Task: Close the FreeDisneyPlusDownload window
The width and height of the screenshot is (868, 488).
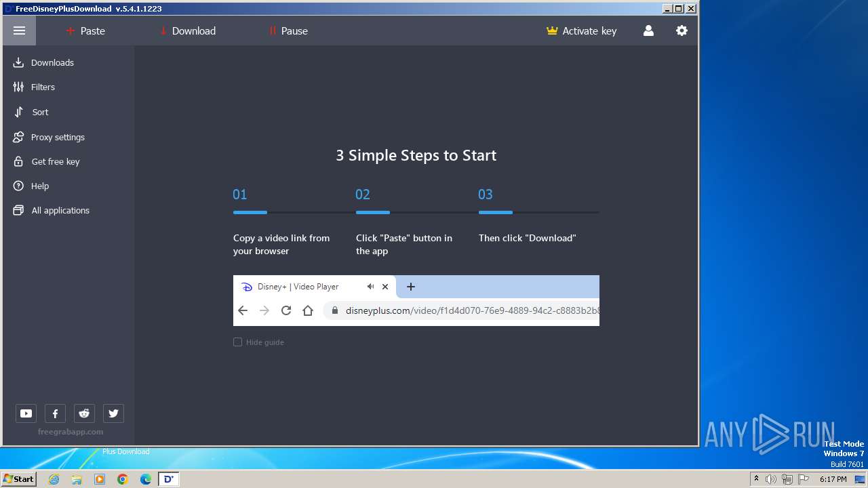Action: coord(691,9)
